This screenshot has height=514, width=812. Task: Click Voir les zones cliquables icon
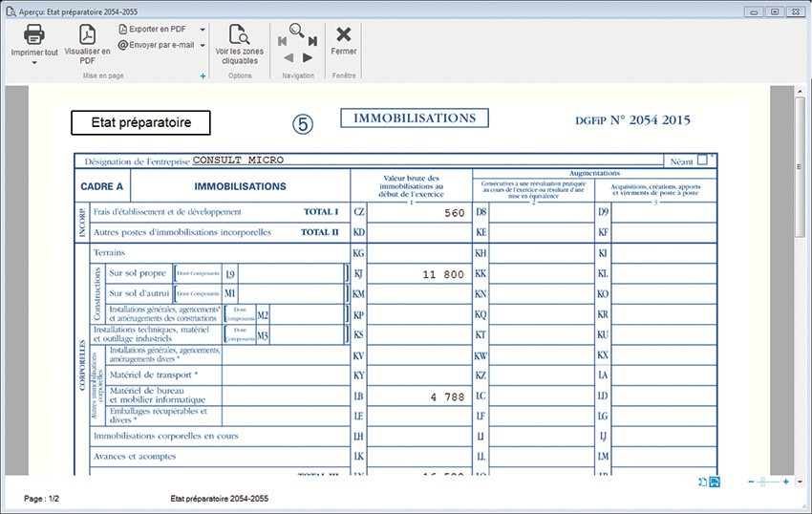[240, 36]
